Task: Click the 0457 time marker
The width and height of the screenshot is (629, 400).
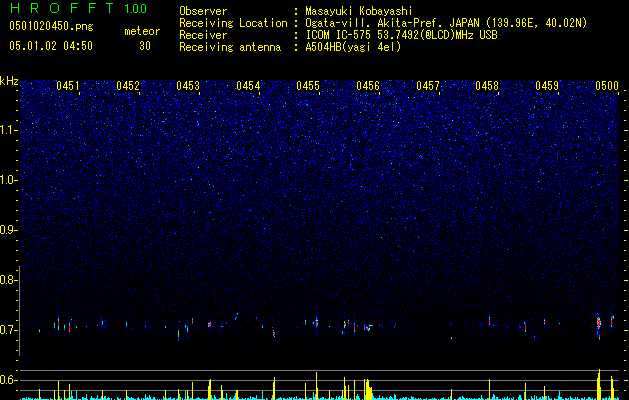Action: coord(428,86)
